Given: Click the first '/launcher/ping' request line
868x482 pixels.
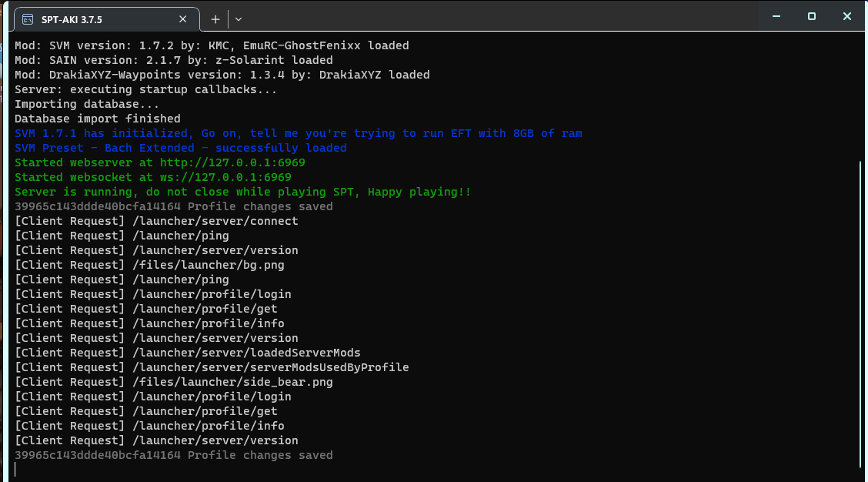Looking at the screenshot, I should pos(122,236).
